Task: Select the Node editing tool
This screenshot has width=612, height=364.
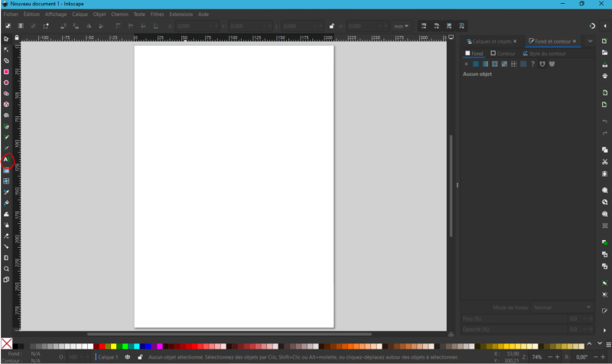Action: click(6, 50)
